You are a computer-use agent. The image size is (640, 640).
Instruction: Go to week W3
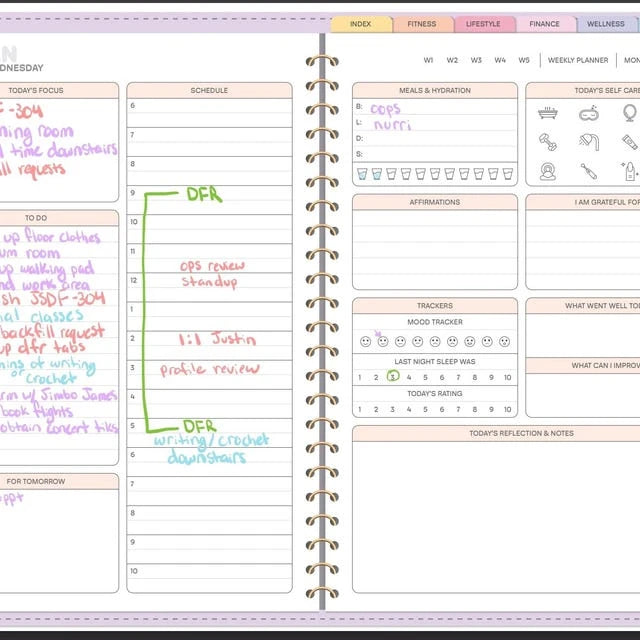pyautogui.click(x=476, y=60)
